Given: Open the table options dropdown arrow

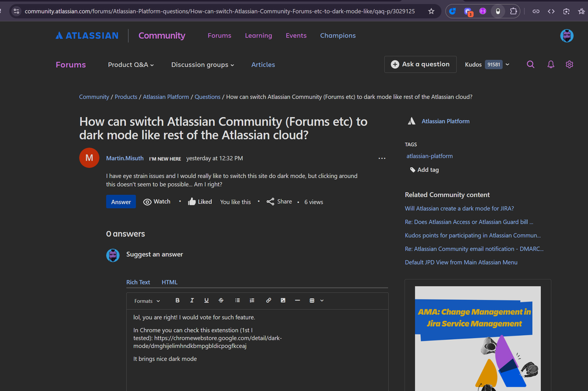Looking at the screenshot, I should click(x=322, y=300).
